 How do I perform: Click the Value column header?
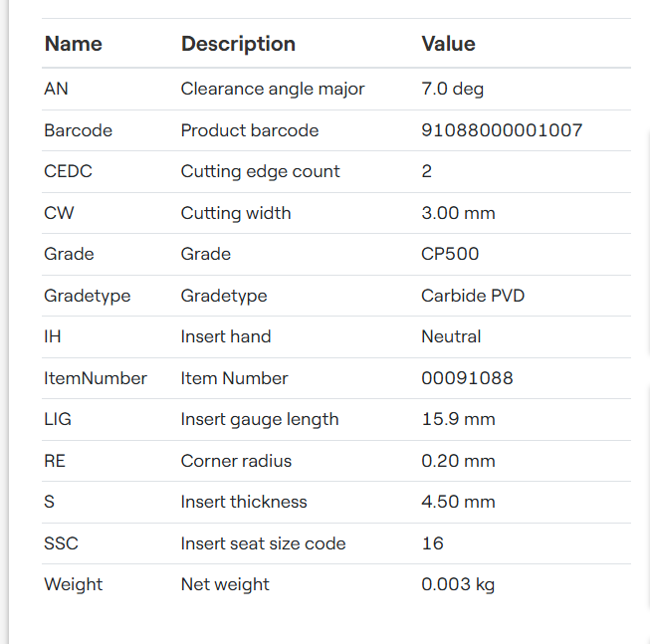pyautogui.click(x=448, y=44)
